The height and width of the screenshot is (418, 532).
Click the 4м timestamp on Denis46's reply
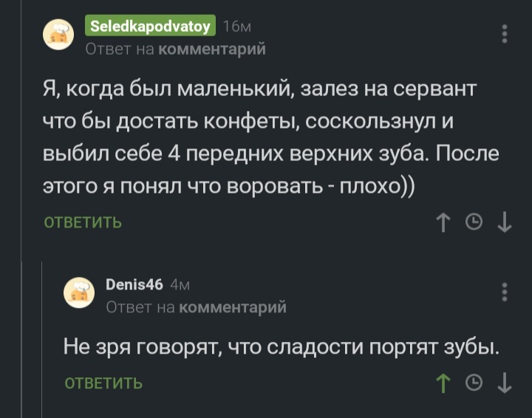click(x=181, y=284)
